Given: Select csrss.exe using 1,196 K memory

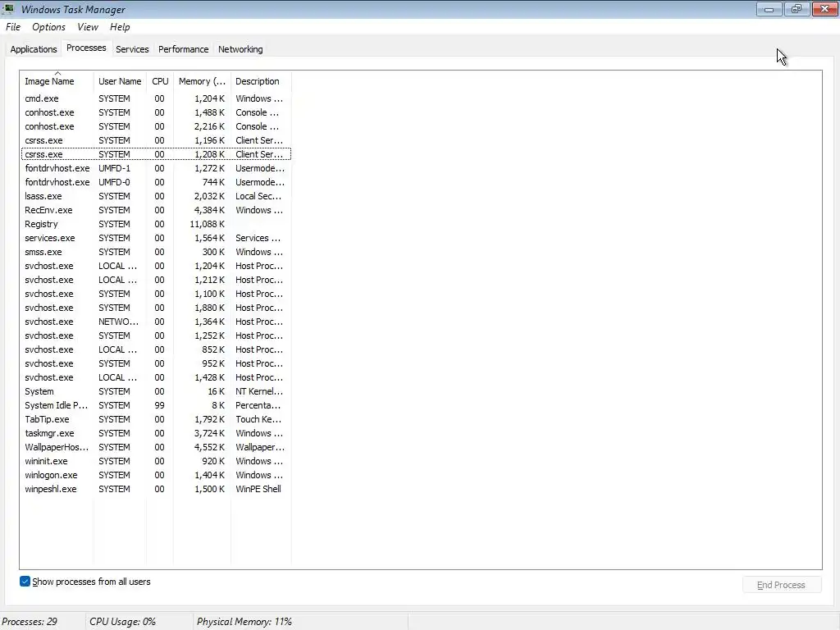Looking at the screenshot, I should [x=156, y=140].
